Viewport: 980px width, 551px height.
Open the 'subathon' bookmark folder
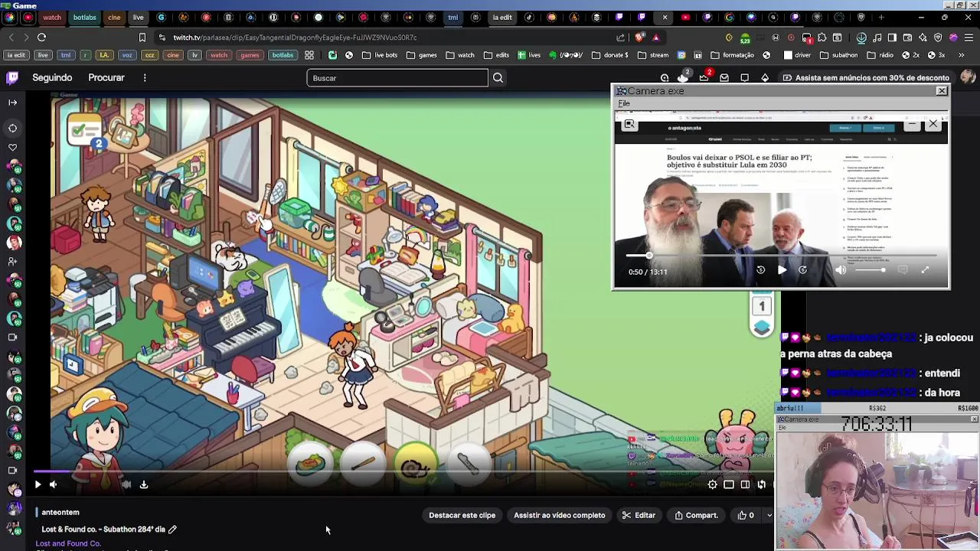839,55
